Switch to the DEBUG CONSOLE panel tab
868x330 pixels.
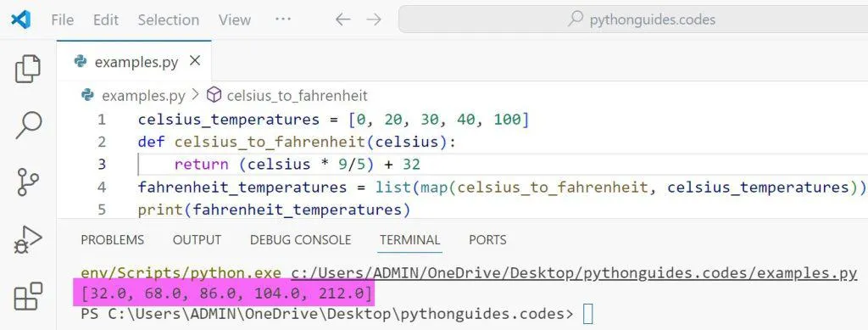(x=301, y=240)
